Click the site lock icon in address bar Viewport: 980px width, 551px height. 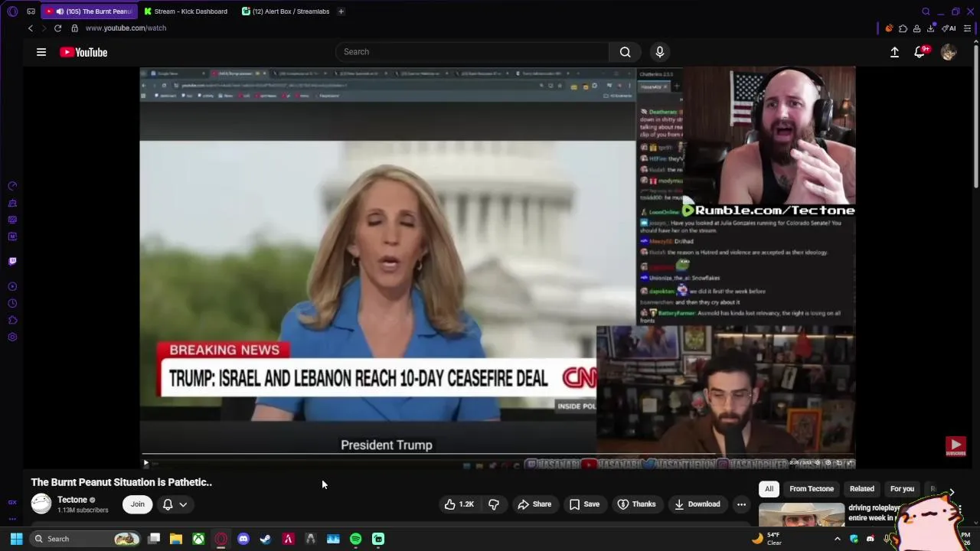tap(74, 28)
